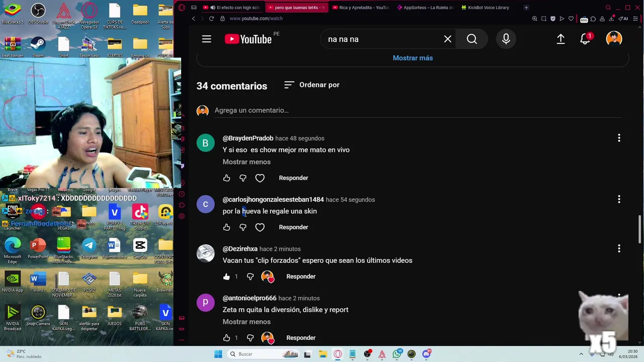
Task: Collapse @BraydenPradob comment with 'Mostrar menos'
Action: coord(247,162)
